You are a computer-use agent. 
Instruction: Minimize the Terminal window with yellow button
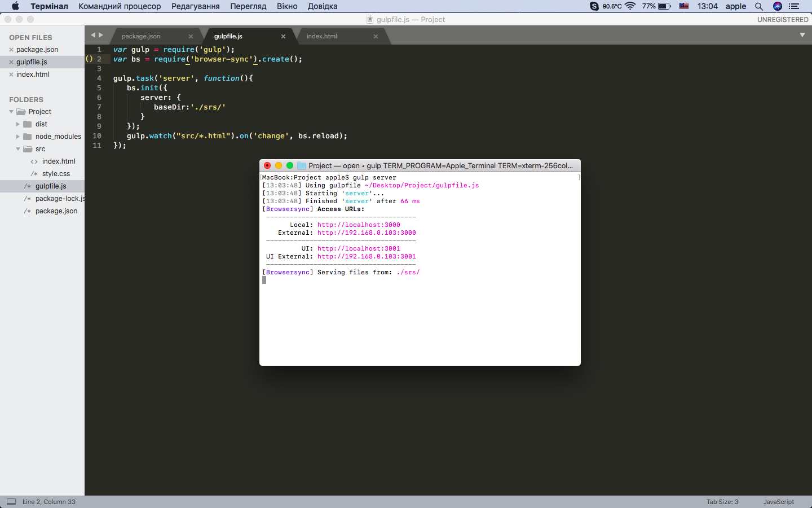[x=279, y=165]
